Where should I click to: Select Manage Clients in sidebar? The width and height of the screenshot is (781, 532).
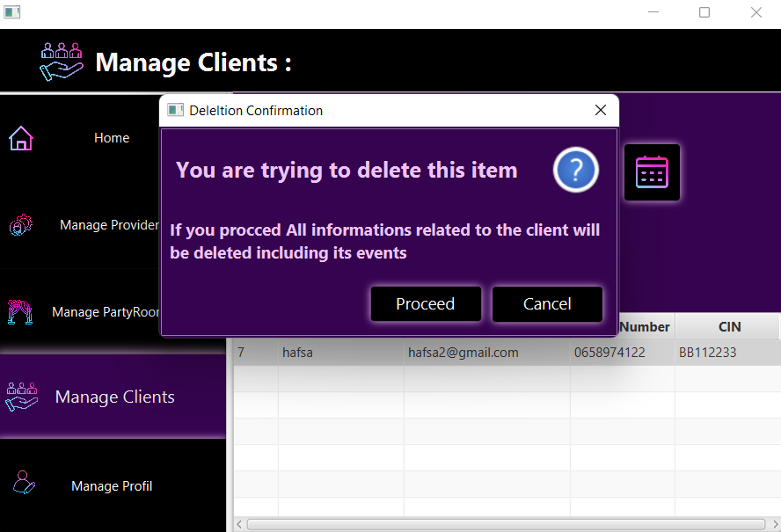click(114, 397)
